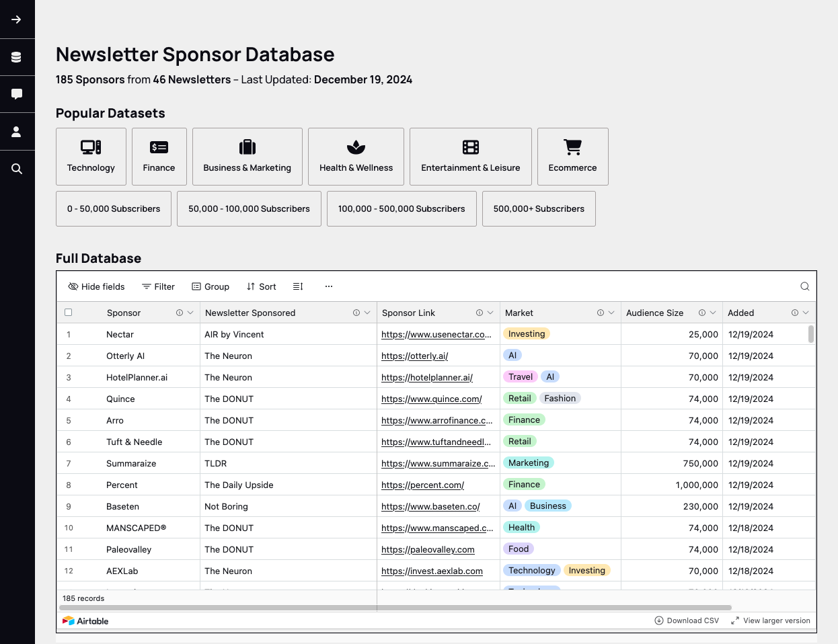The image size is (838, 644).
Task: Open Filter menu in toolbar
Action: click(x=158, y=286)
